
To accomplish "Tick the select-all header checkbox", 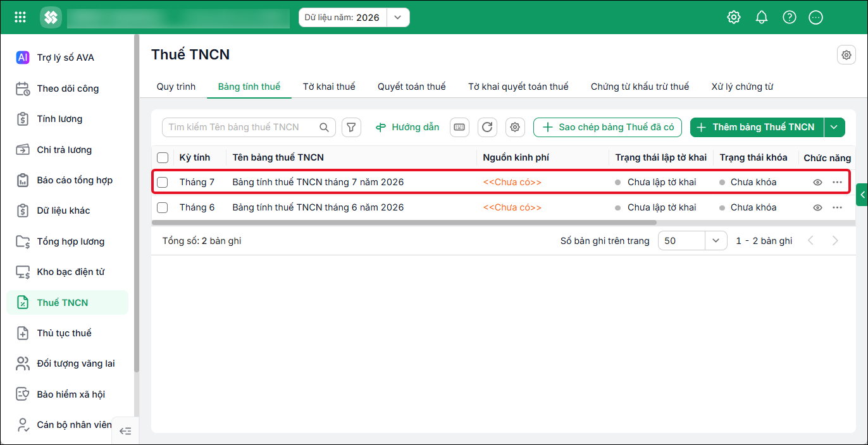I will click(163, 157).
